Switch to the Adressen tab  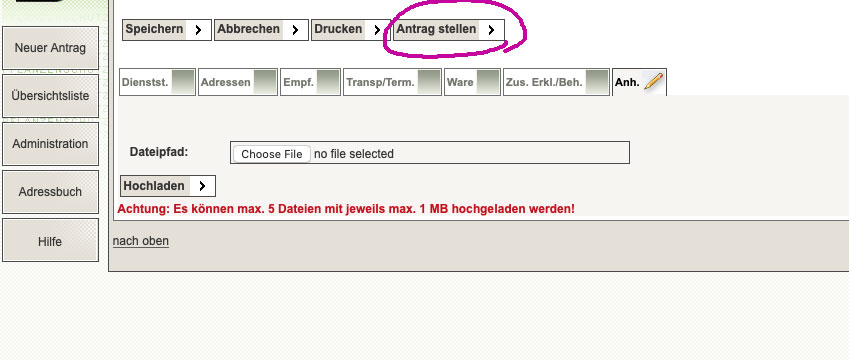tap(238, 82)
